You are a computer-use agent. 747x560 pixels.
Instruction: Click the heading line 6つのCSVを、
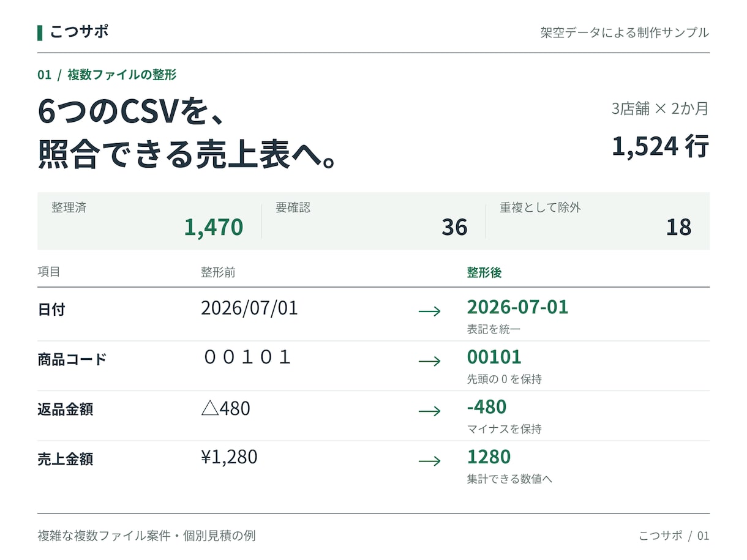click(x=132, y=111)
